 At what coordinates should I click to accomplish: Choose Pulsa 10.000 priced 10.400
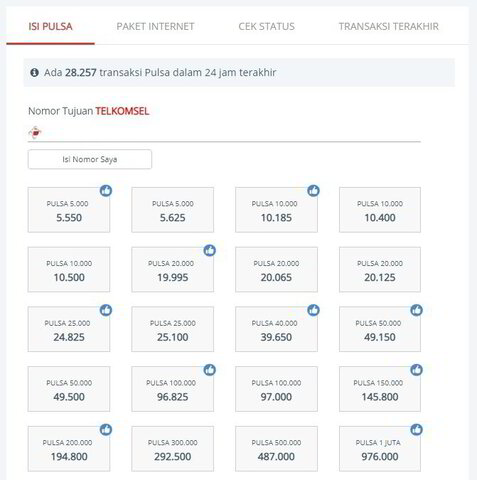tap(380, 210)
